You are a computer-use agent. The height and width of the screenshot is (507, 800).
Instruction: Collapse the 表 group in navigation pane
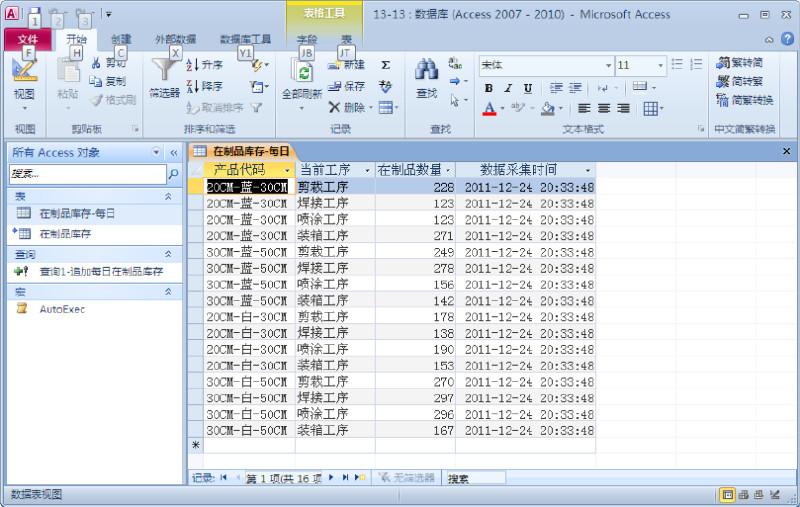[168, 196]
